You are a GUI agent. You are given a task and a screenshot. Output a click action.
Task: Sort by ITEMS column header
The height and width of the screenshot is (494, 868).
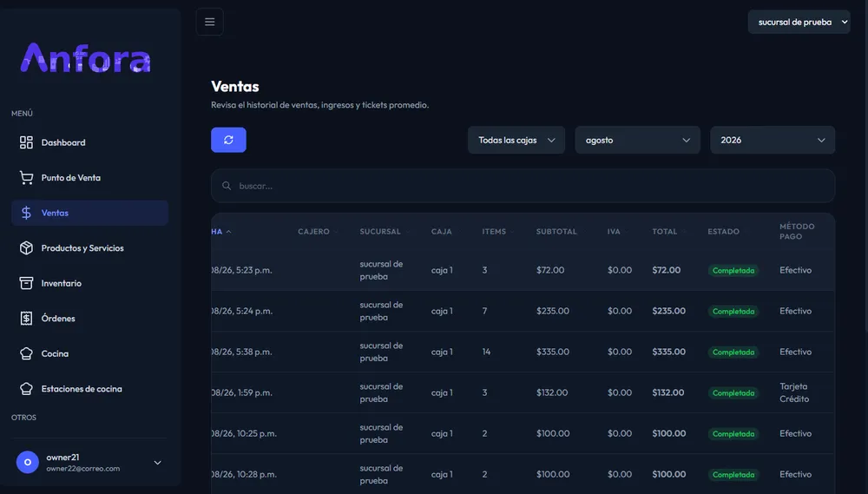pos(494,232)
